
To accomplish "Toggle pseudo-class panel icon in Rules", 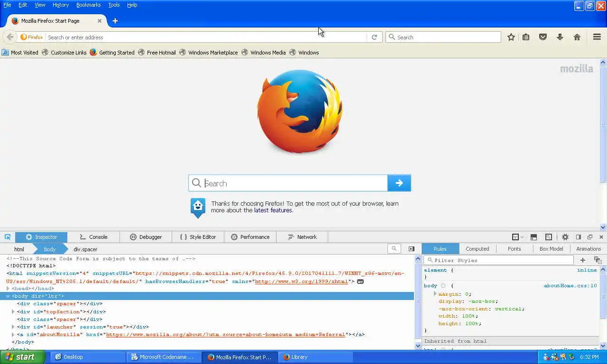I will [598, 260].
